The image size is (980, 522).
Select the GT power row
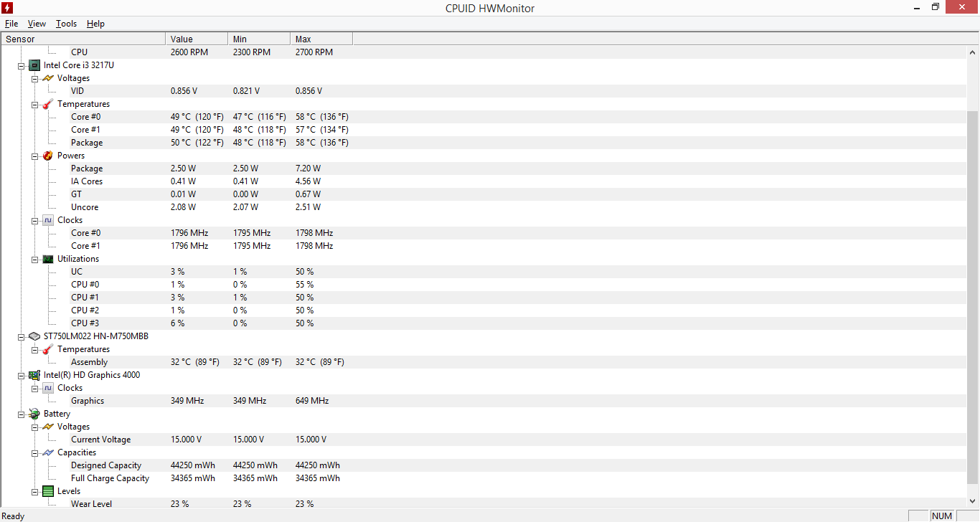pos(484,194)
